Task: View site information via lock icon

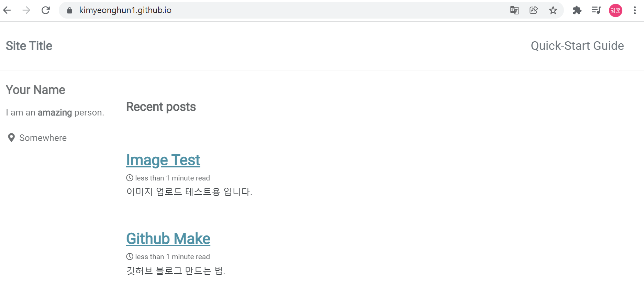Action: 70,10
